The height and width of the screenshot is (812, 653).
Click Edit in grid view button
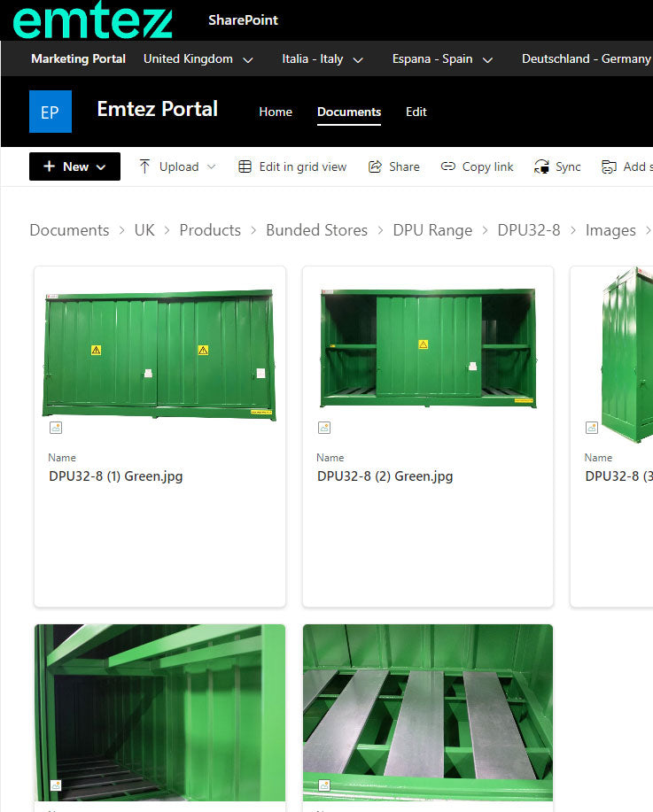click(x=292, y=166)
